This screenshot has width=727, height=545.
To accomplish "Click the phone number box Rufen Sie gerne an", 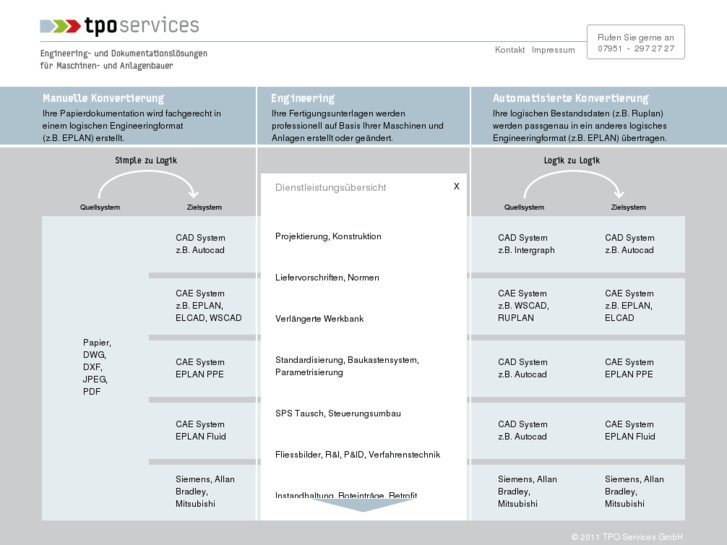I will point(636,42).
